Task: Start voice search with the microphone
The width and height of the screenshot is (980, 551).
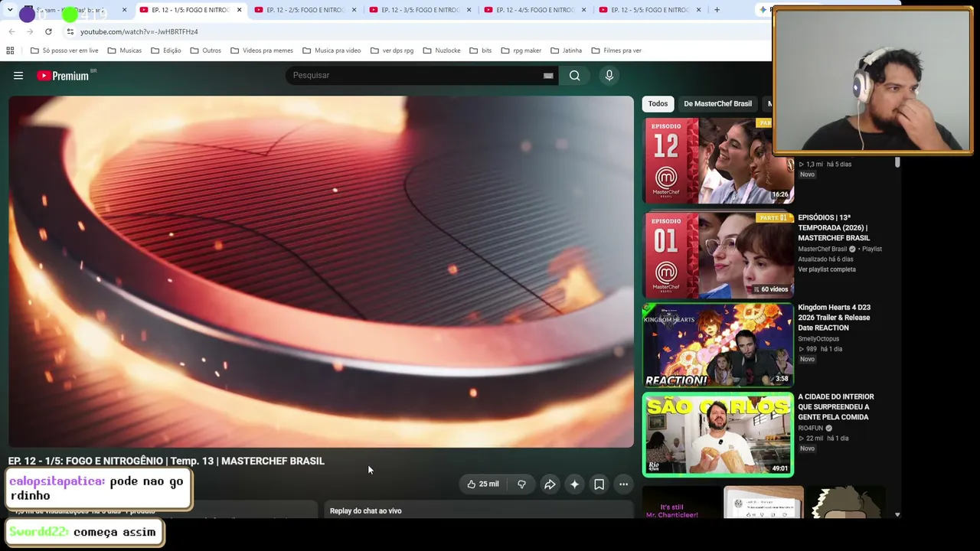Action: point(609,75)
